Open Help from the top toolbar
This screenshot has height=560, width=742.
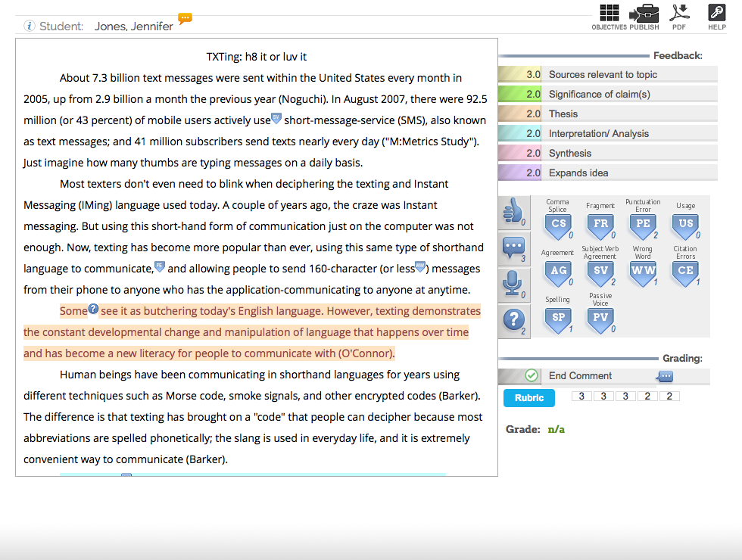[x=715, y=14]
